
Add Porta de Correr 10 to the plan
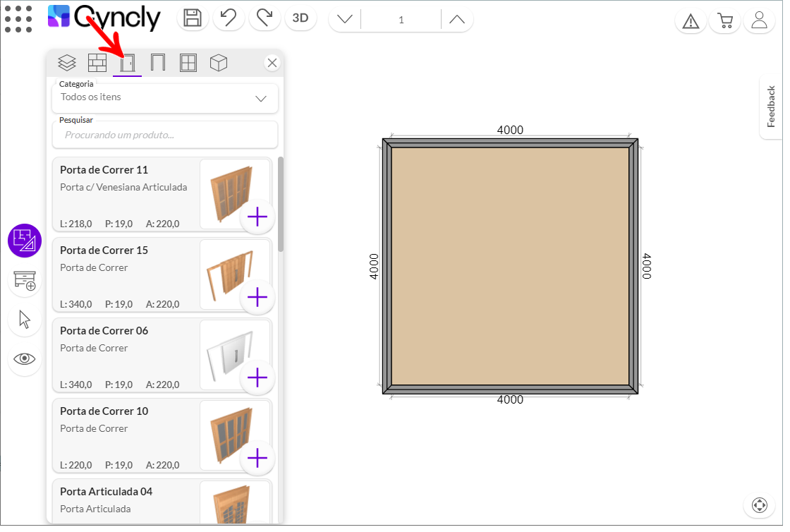(x=257, y=459)
